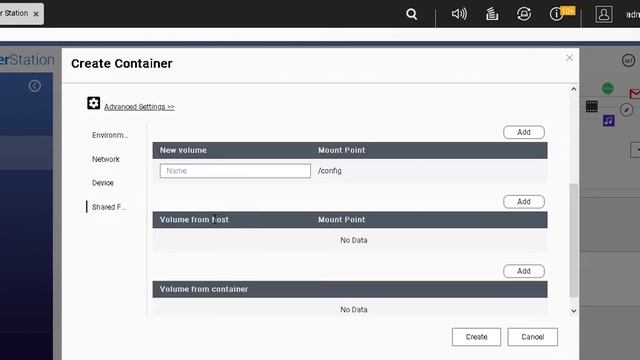Click the film strip video icon
The height and width of the screenshot is (360, 640).
pos(591,107)
